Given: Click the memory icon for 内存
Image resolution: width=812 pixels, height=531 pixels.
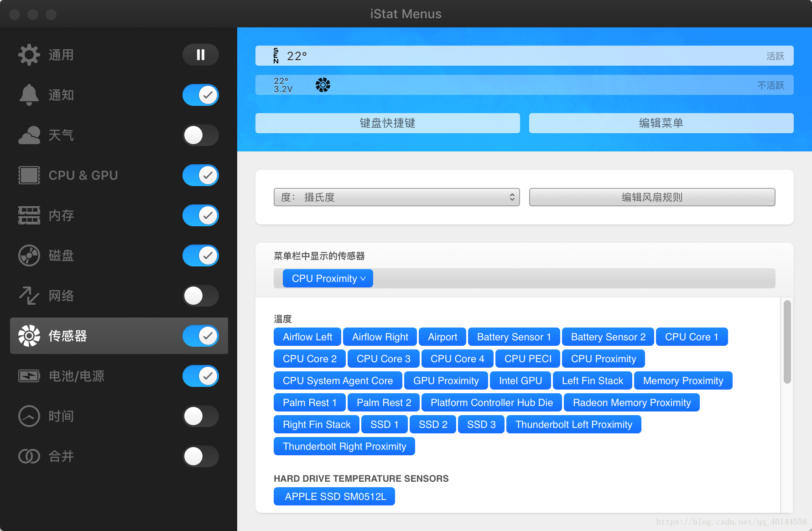Looking at the screenshot, I should pyautogui.click(x=29, y=215).
